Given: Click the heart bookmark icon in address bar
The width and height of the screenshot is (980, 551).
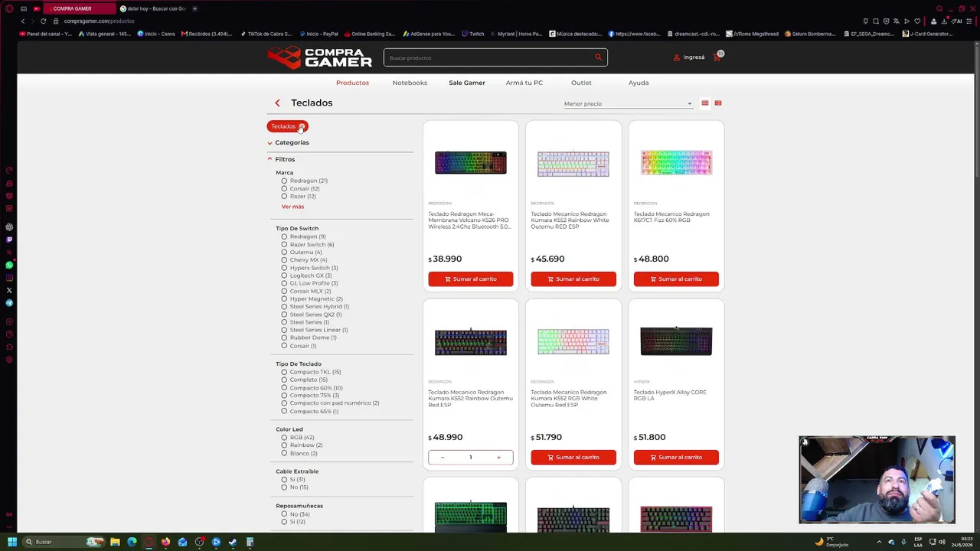Looking at the screenshot, I should (x=917, y=21).
